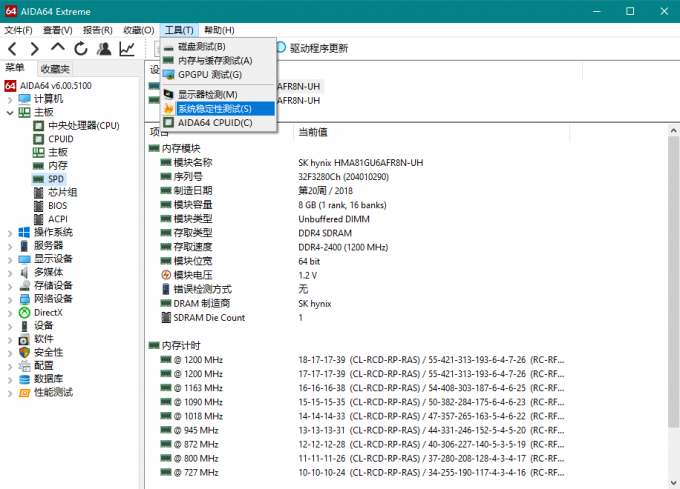Expand the 显示设备 tree node
Viewport: 680px width, 489px height.
click(x=10, y=260)
